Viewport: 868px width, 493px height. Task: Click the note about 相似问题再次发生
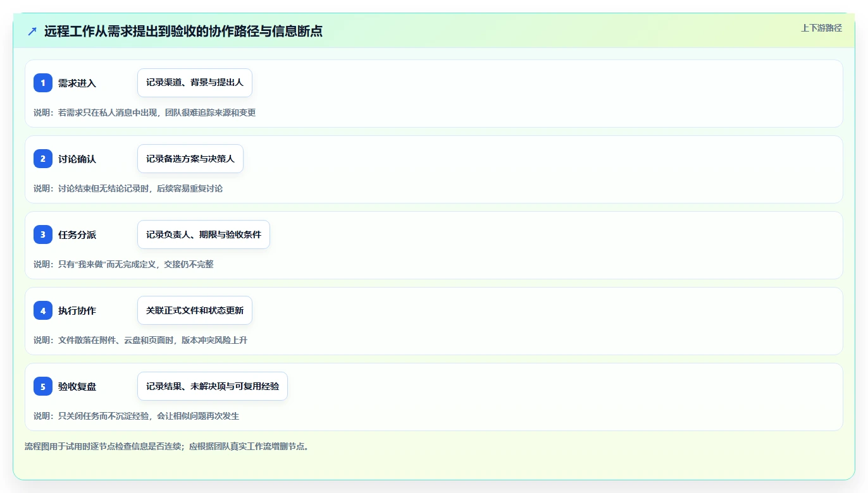click(136, 416)
